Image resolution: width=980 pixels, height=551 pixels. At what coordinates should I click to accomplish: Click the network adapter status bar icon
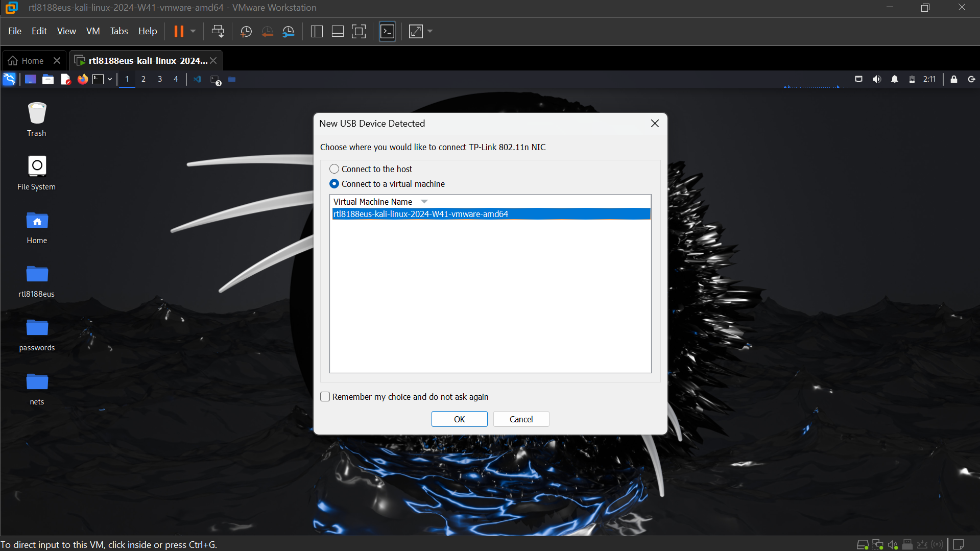(x=878, y=544)
